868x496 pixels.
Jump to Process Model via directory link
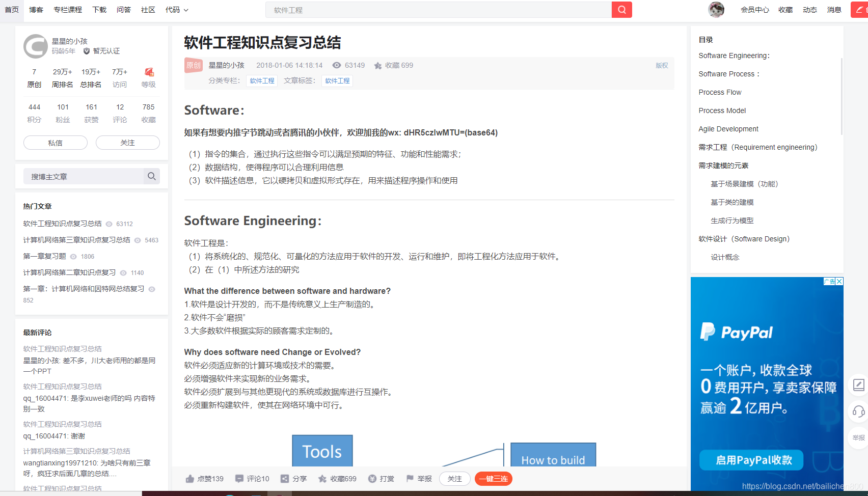pyautogui.click(x=722, y=111)
